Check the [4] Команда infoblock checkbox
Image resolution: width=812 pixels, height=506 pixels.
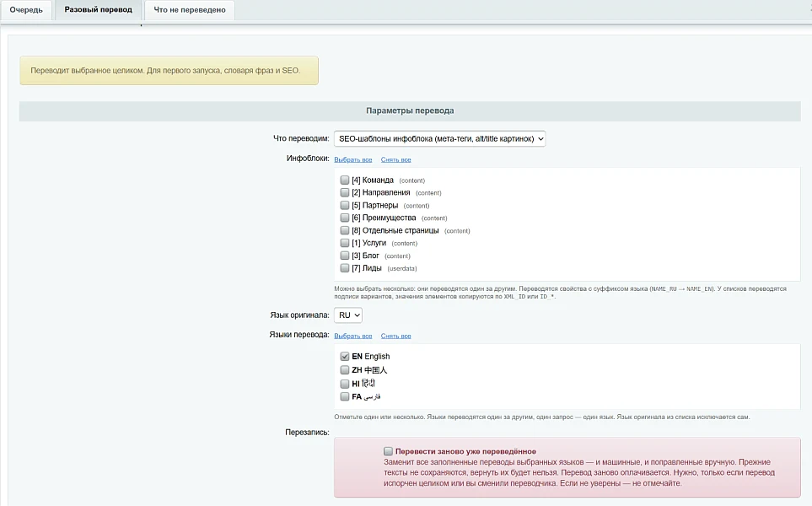pyautogui.click(x=344, y=180)
